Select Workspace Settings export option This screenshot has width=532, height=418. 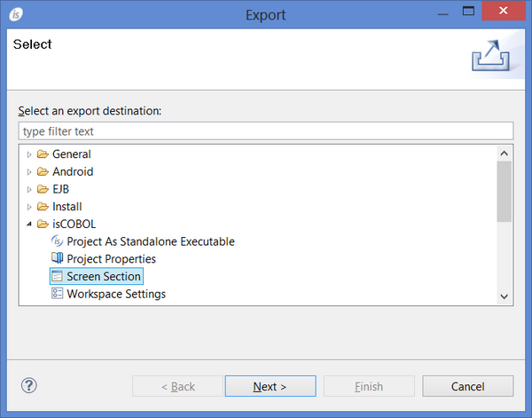(x=115, y=294)
